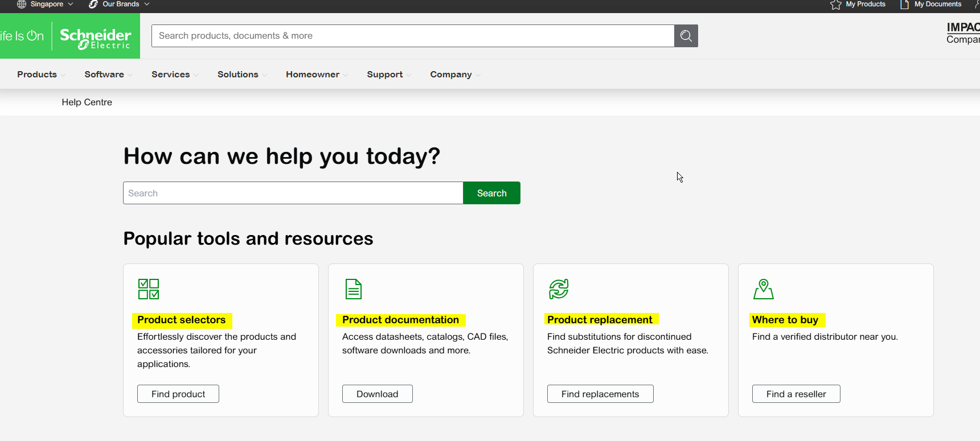Open the Company menu
980x441 pixels.
451,75
